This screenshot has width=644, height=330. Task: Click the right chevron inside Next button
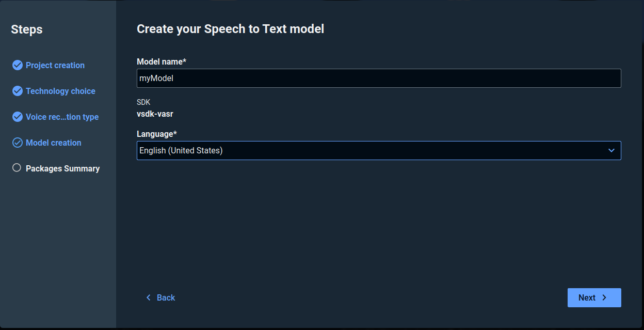(x=604, y=297)
